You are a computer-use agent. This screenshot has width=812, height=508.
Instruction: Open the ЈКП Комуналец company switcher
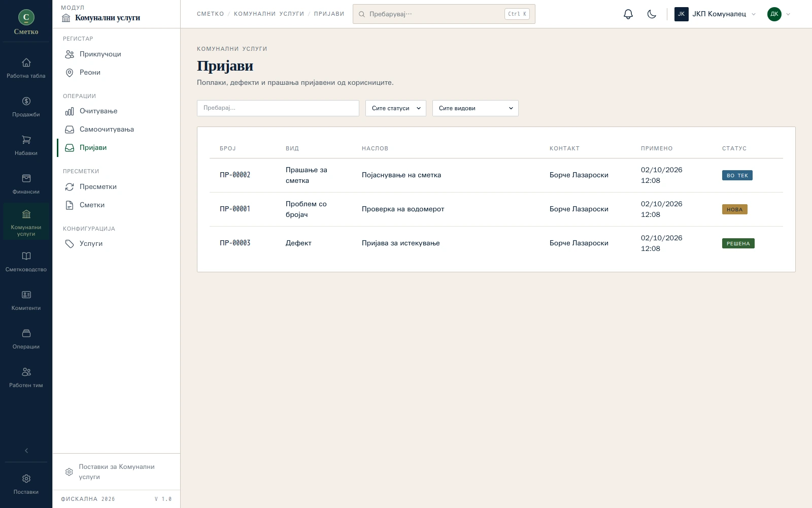pyautogui.click(x=715, y=14)
